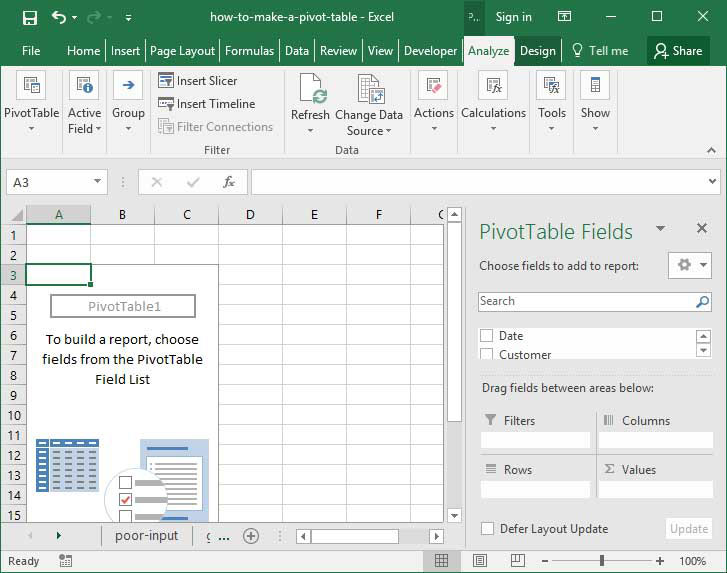Click the Tell me lightbulb
Viewport: 727px width, 573px height.
point(577,50)
